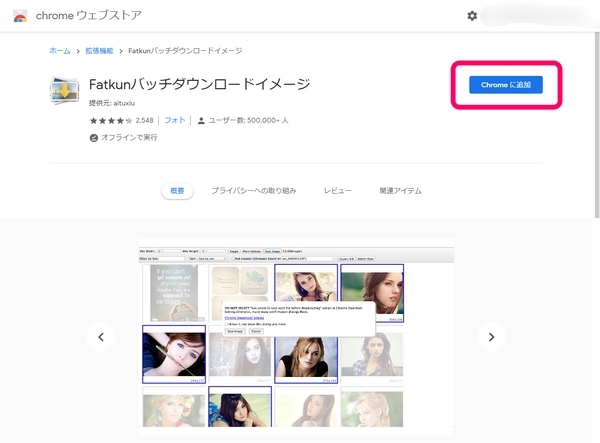Go to 拡張機能 breadcrumb link

(99, 51)
